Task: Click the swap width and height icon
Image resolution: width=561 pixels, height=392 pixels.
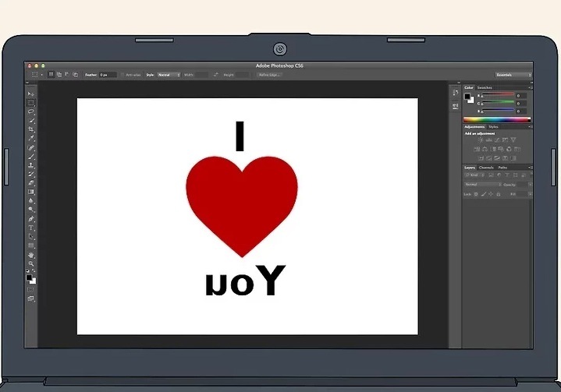Action: click(x=216, y=75)
